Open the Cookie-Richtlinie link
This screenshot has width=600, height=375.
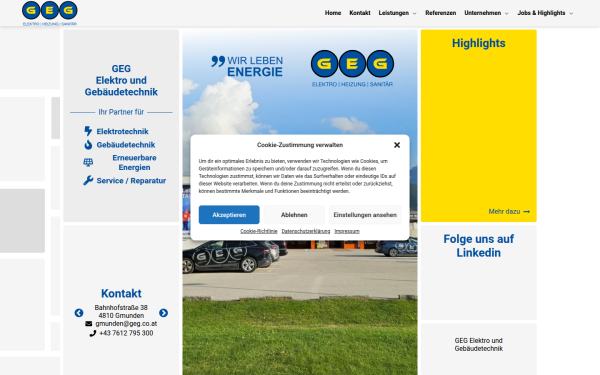(x=259, y=231)
